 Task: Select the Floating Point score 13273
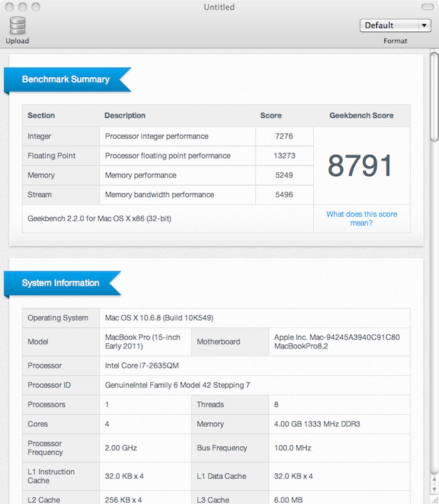(x=283, y=156)
